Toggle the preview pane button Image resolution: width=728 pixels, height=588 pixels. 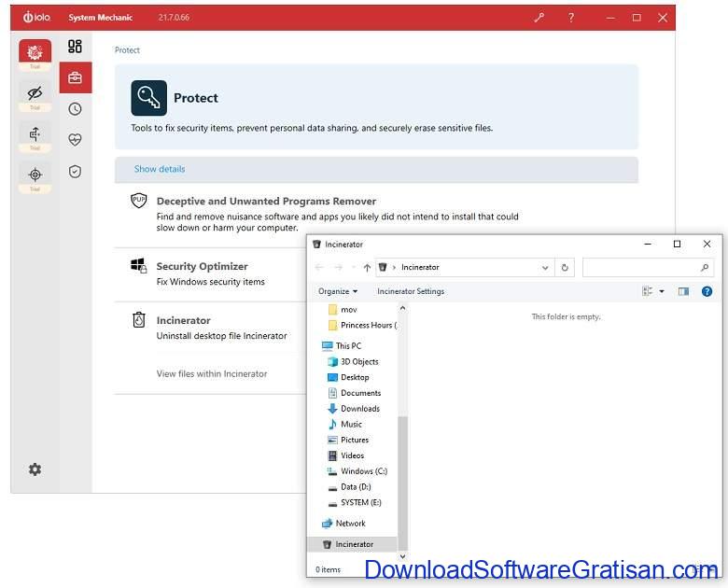coord(683,291)
